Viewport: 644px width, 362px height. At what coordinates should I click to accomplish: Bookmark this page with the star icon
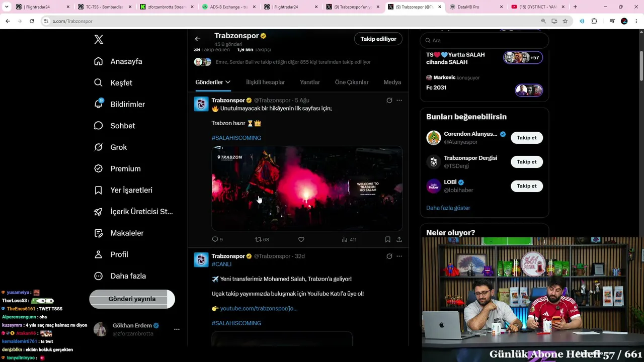click(x=565, y=21)
